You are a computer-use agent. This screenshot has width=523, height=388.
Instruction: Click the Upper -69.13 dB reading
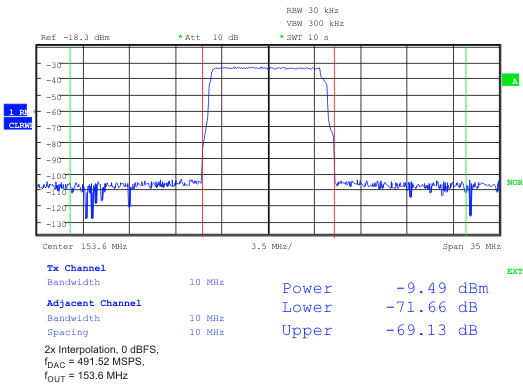coord(380,330)
